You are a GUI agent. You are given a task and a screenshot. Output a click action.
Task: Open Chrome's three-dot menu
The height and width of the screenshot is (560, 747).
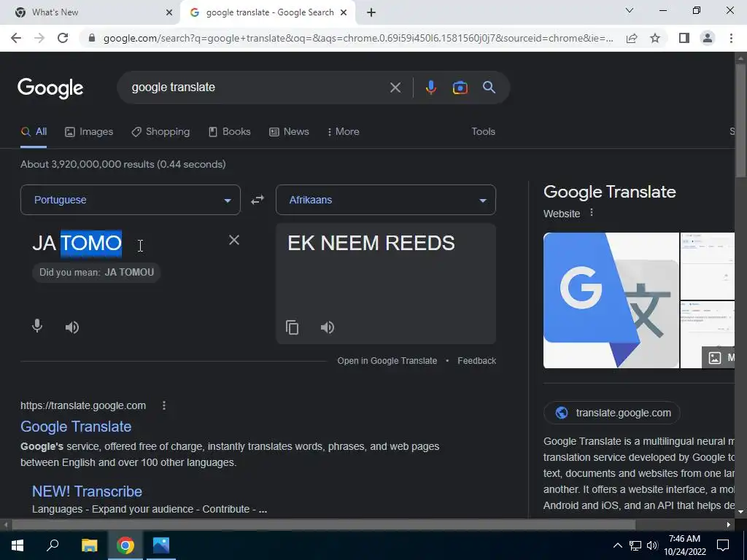[x=731, y=38]
